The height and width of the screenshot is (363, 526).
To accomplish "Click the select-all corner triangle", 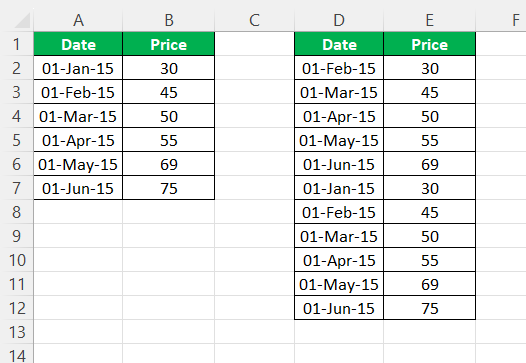I will pos(22,21).
